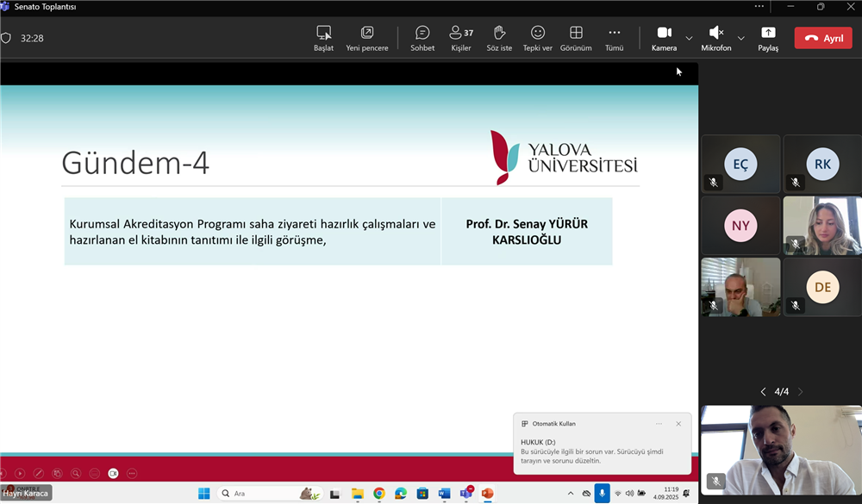Click the blue microphone tray indicator
This screenshot has width=862, height=504.
(x=602, y=494)
